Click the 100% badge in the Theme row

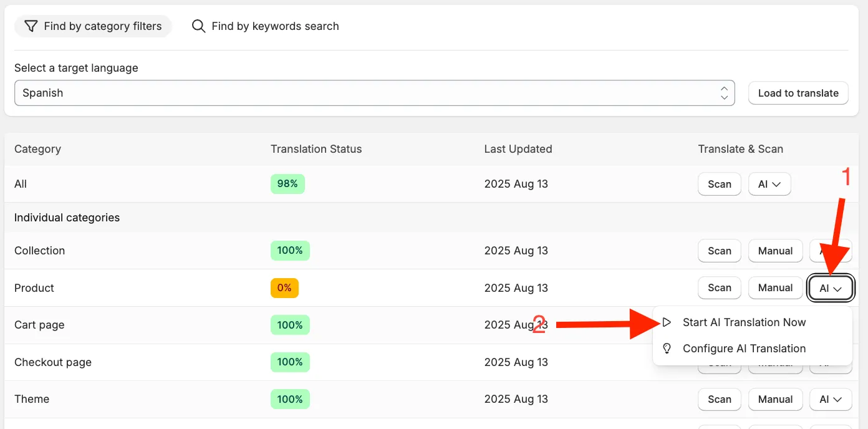click(x=290, y=399)
